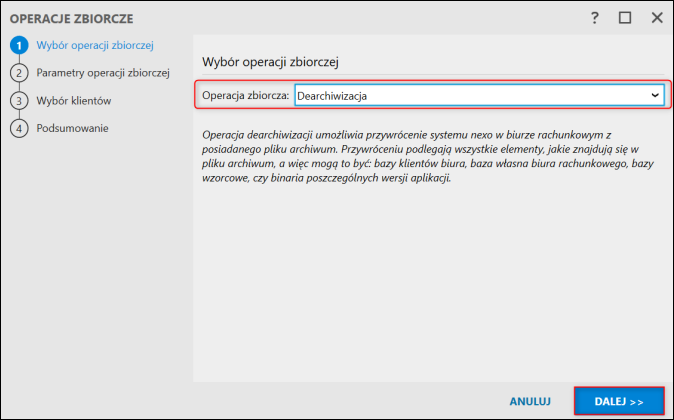Screen dimensions: 674x420
Task: Maximize the Operacje zbiorcze window
Action: tap(625, 18)
